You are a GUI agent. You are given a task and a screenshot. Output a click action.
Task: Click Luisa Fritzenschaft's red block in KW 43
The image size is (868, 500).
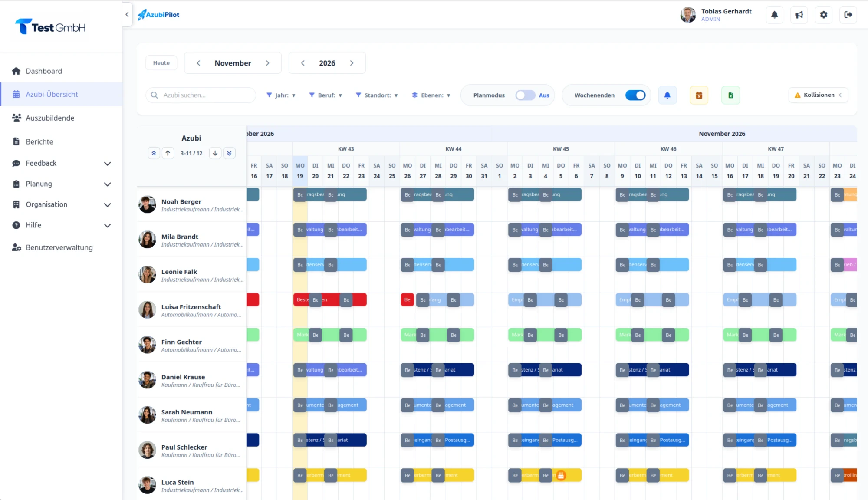tap(330, 299)
